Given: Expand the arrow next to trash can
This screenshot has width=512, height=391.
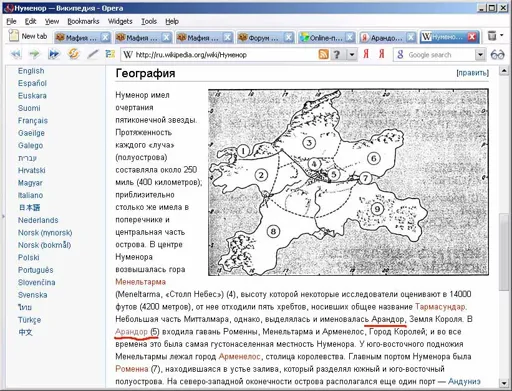Looking at the screenshot, I should [501, 35].
